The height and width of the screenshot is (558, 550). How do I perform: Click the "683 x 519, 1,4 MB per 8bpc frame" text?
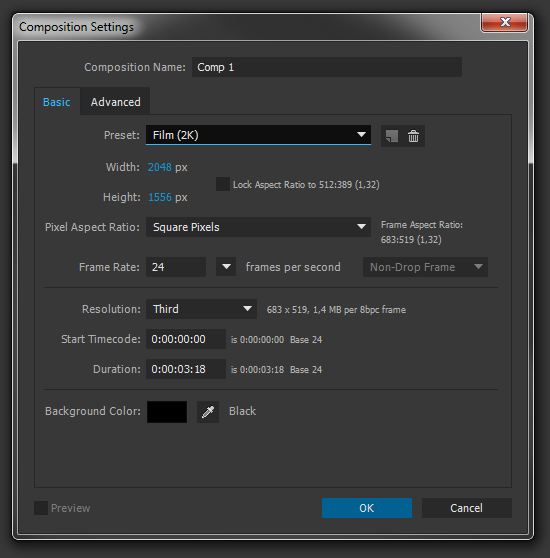(x=336, y=310)
